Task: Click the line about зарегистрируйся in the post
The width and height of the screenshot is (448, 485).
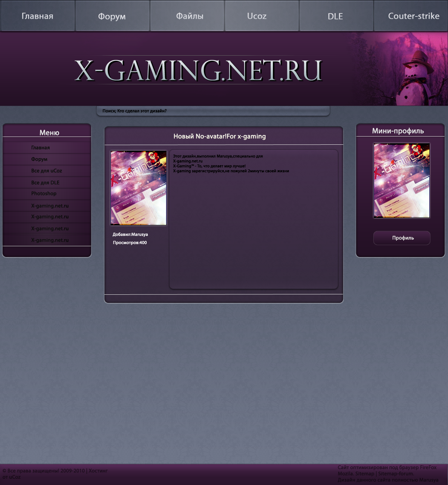Action: tap(231, 171)
